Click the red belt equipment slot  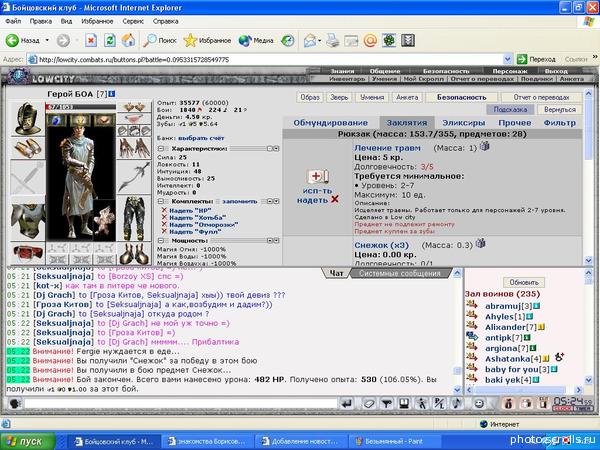click(27, 253)
